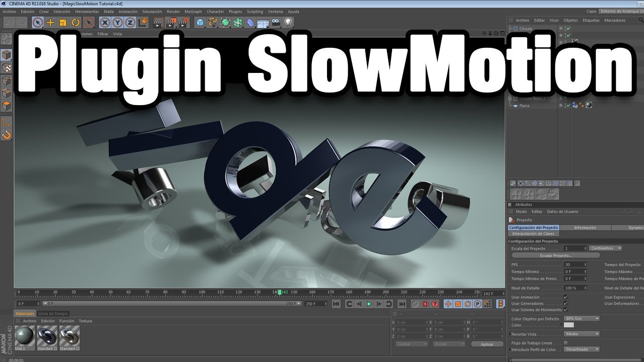Open the 80% Gris dropdown
Image resolution: width=644 pixels, height=362 pixels.
(x=582, y=318)
